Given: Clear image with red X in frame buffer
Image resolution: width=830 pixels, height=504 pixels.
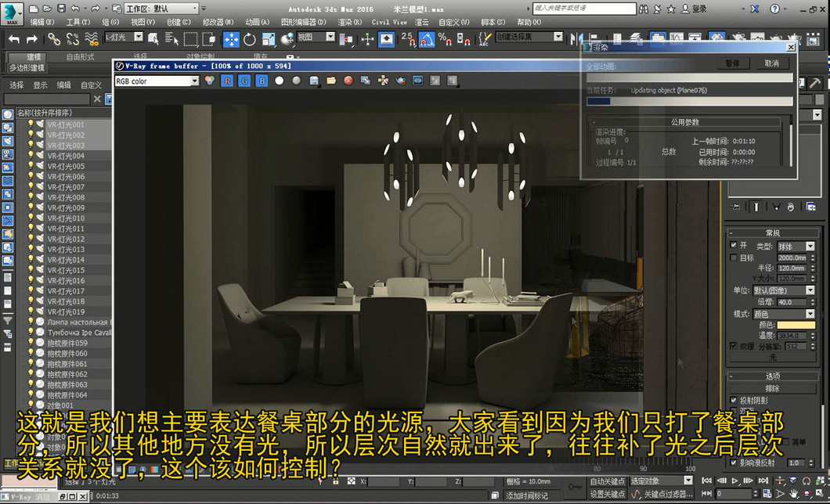Looking at the screenshot, I should tap(348, 81).
